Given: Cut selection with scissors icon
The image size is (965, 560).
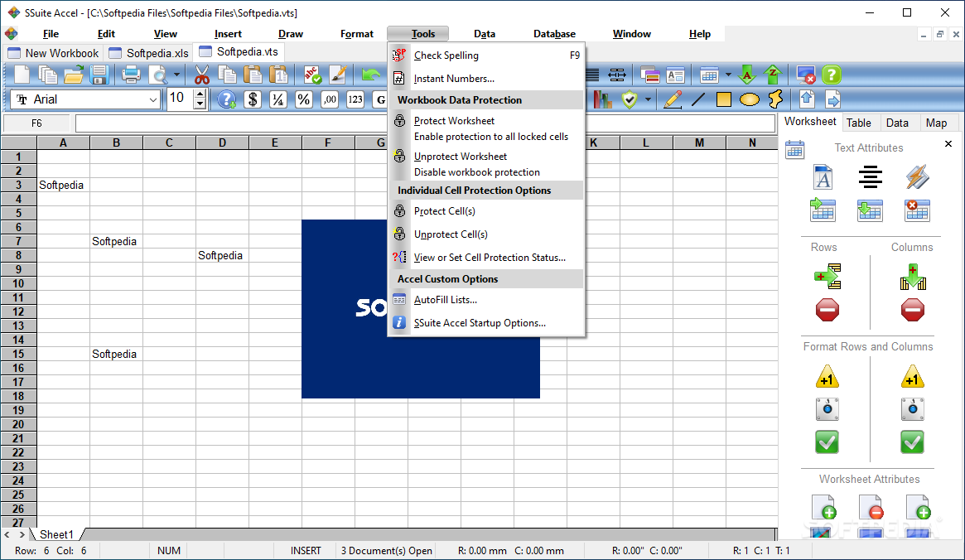Looking at the screenshot, I should click(202, 75).
